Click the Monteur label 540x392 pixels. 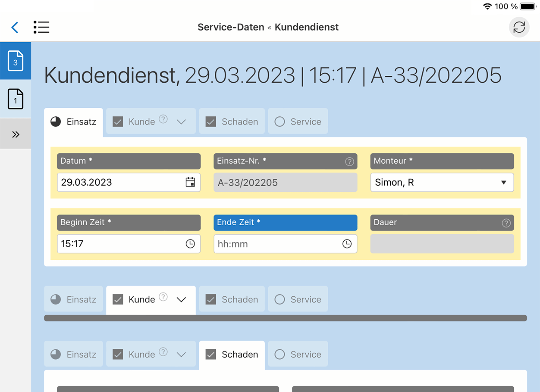pos(442,161)
